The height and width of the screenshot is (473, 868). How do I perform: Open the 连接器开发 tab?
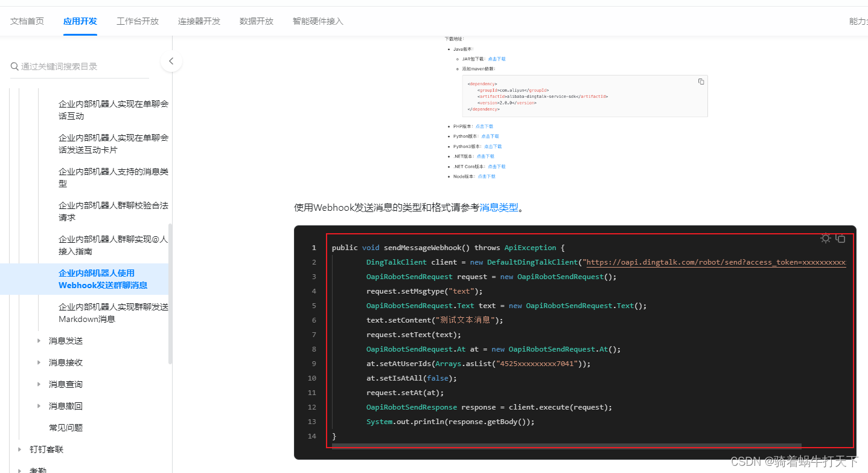(x=199, y=21)
